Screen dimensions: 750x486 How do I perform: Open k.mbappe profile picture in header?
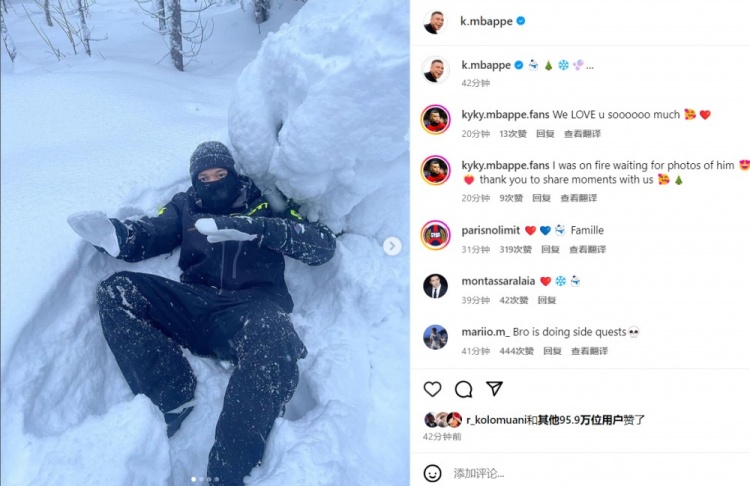[435, 22]
